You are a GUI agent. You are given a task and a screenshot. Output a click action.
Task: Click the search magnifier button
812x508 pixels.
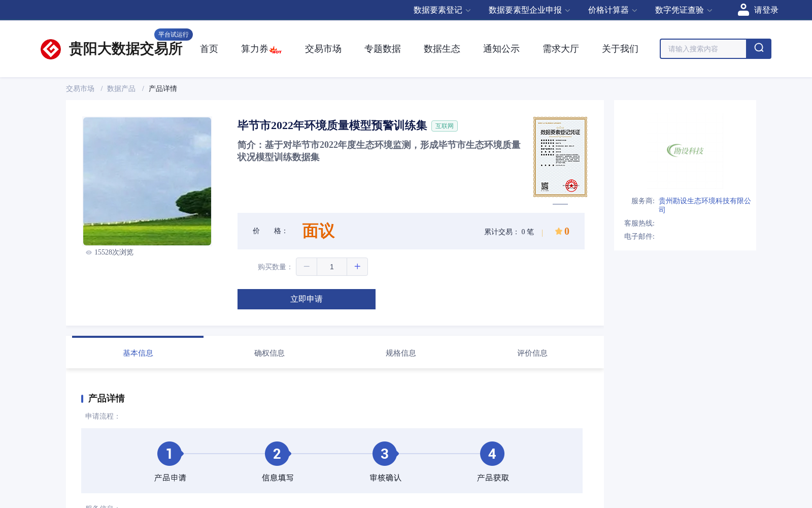[x=759, y=49]
